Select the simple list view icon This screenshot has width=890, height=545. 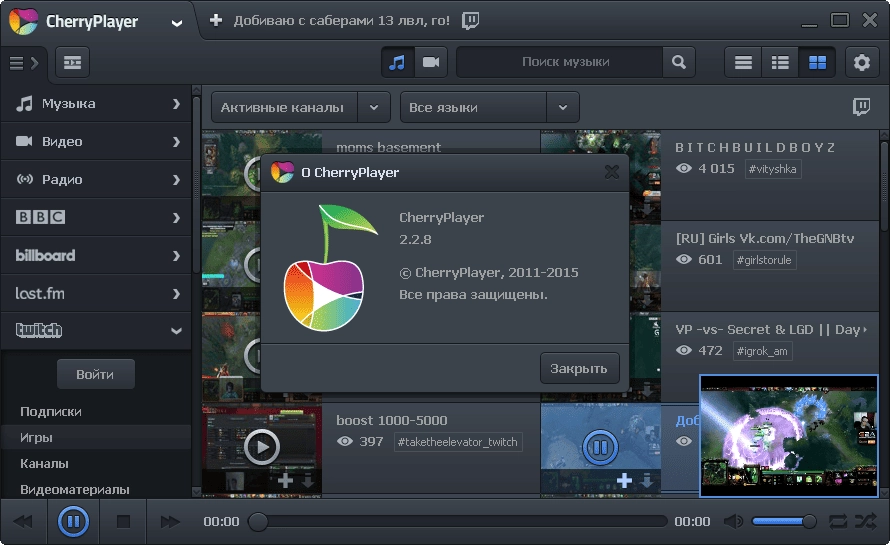tap(743, 62)
